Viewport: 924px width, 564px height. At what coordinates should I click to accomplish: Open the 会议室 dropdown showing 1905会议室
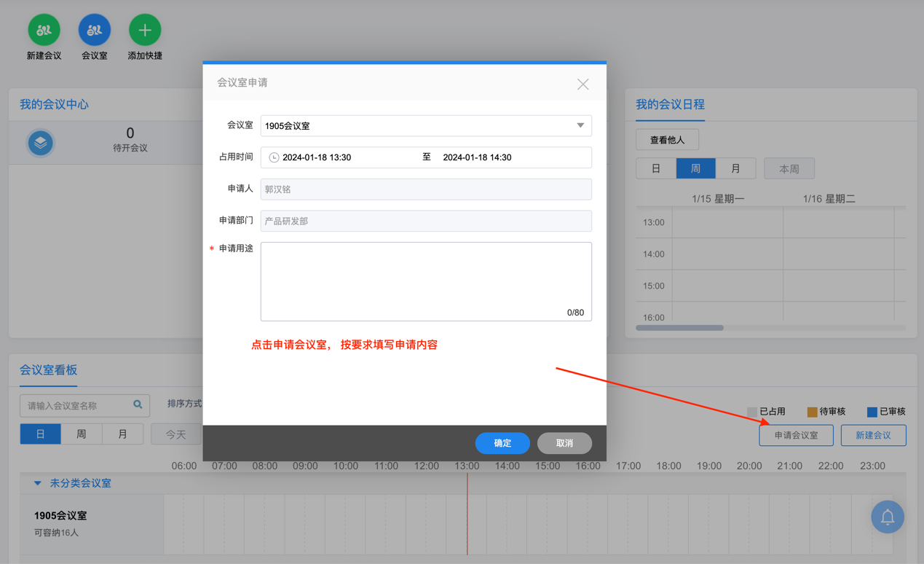click(x=426, y=125)
